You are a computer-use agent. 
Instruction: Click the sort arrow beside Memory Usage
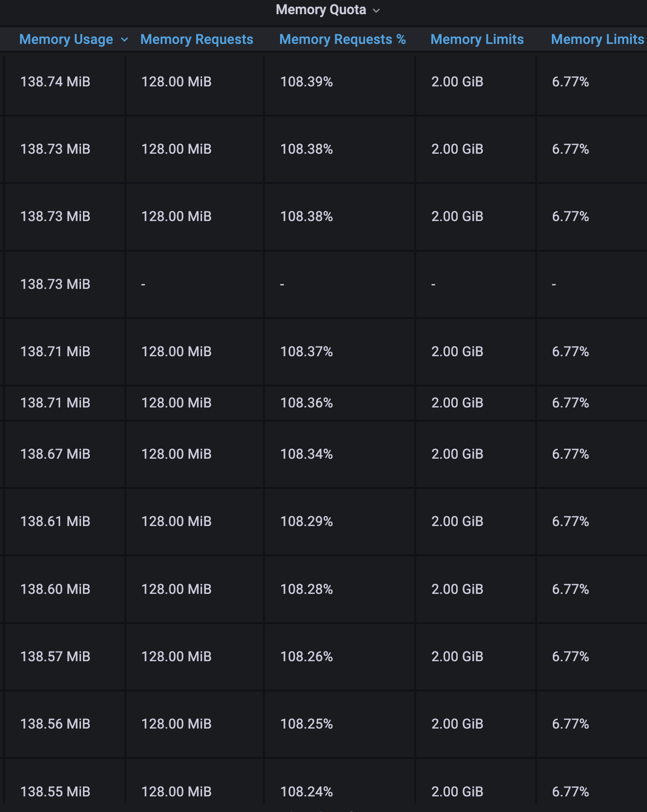[x=124, y=40]
